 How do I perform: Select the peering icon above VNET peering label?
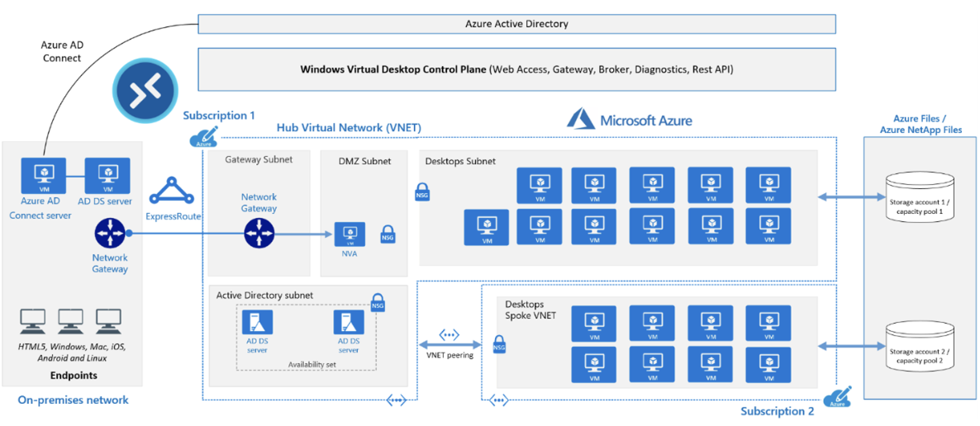click(449, 336)
